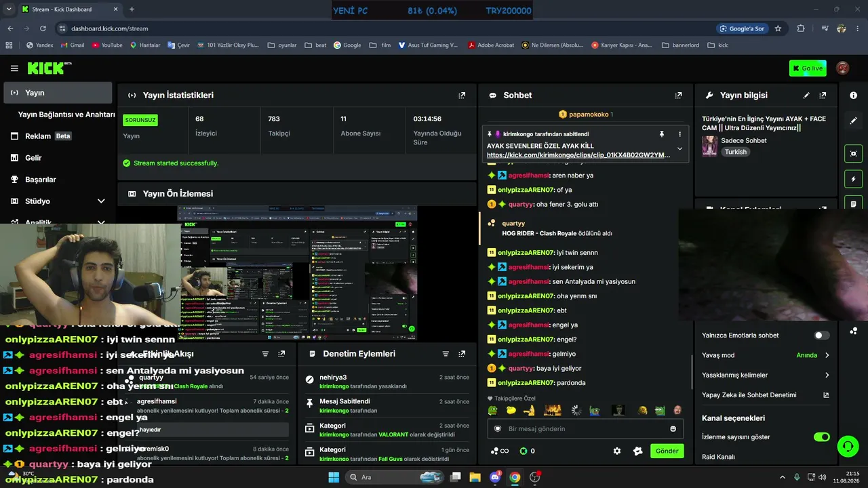
Task: Show hidden system tray icons
Action: point(782,477)
